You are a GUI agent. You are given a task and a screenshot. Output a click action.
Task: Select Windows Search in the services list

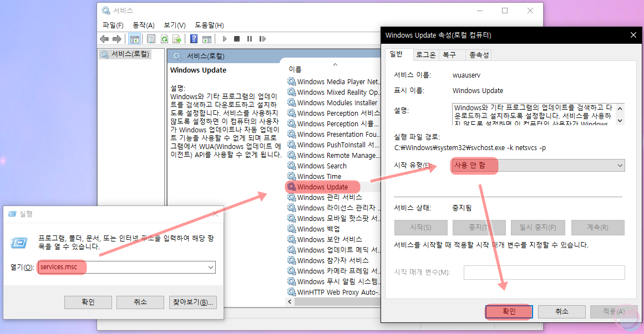[x=322, y=166]
